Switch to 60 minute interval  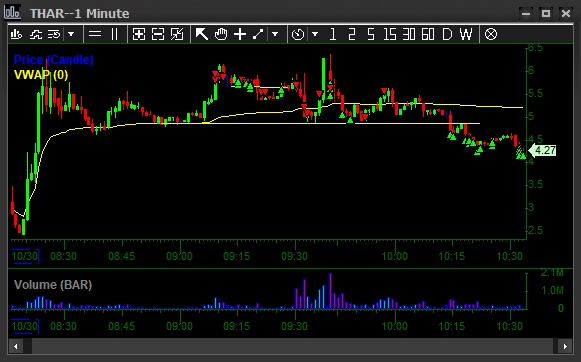[x=428, y=34]
